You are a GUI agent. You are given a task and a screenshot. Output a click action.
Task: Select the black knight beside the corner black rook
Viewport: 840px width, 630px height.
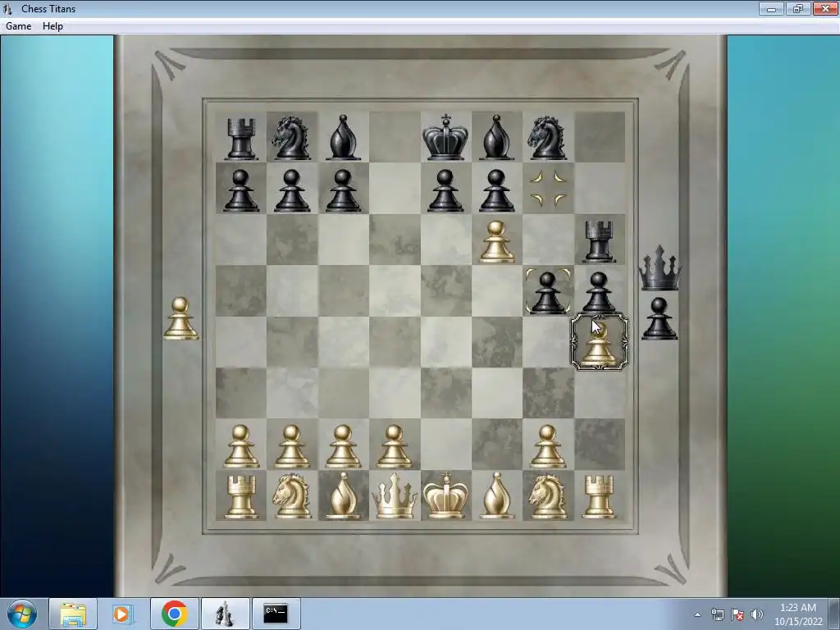pyautogui.click(x=291, y=138)
